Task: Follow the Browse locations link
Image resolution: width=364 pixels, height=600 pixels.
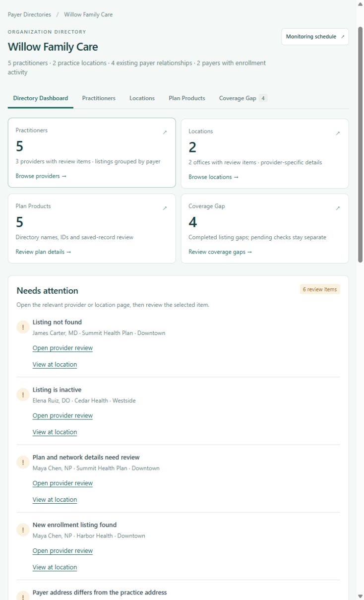Action: pos(213,177)
